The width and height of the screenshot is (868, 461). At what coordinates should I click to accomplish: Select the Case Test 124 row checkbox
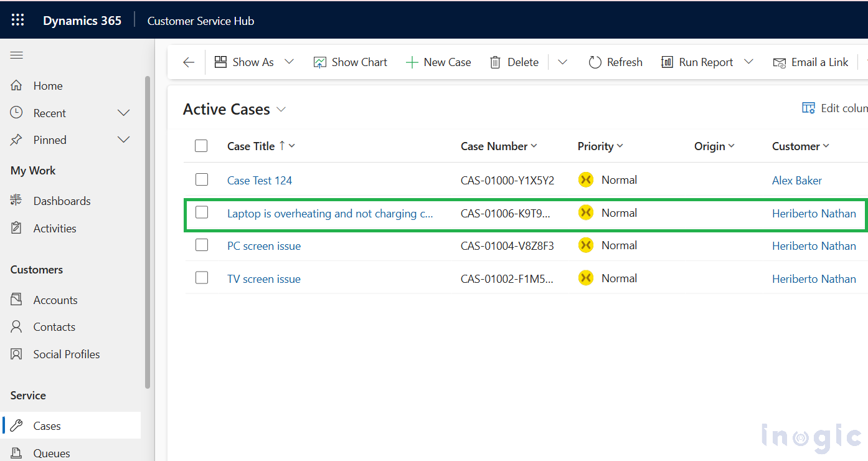(201, 179)
